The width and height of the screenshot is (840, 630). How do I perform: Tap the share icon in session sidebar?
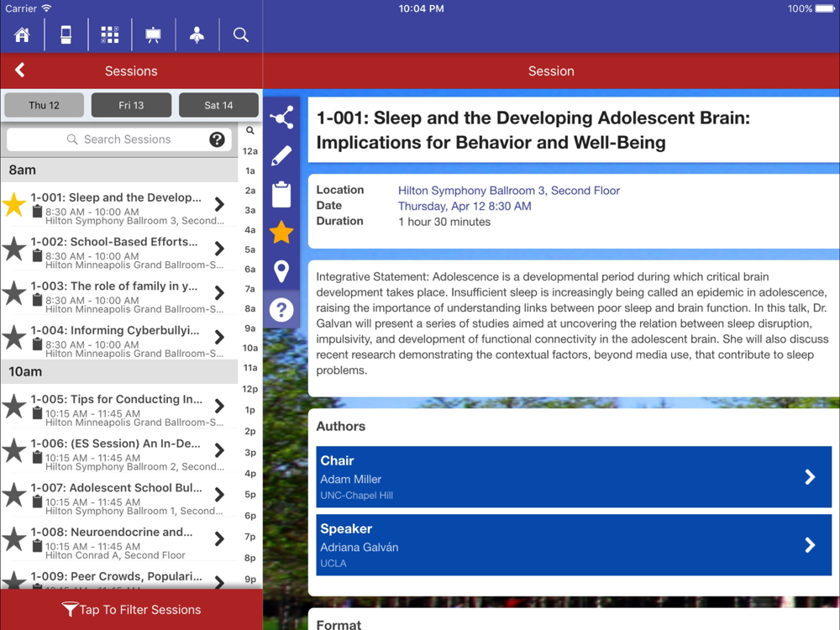click(x=281, y=117)
